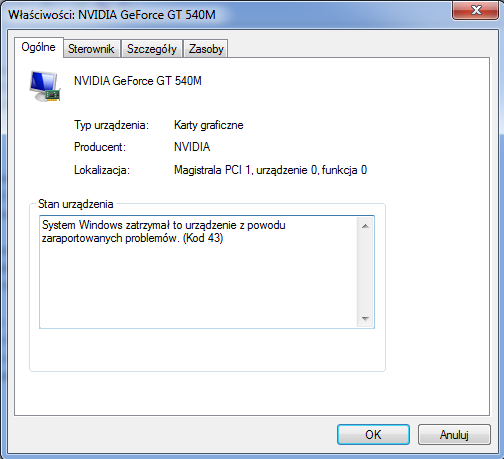
Task: Switch to the Sterownik tab
Action: click(91, 49)
